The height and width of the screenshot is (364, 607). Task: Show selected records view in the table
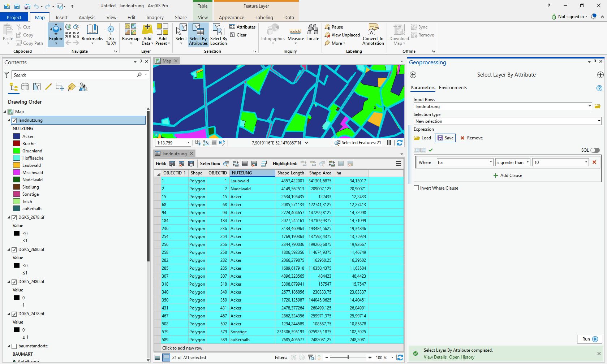tap(166, 357)
